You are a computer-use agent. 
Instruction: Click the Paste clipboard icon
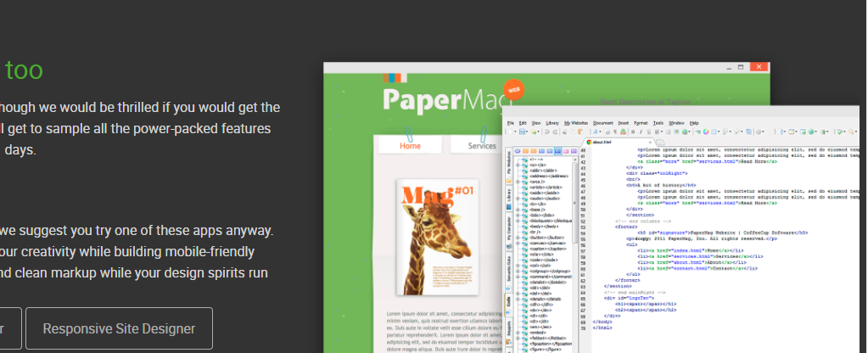pyautogui.click(x=580, y=132)
